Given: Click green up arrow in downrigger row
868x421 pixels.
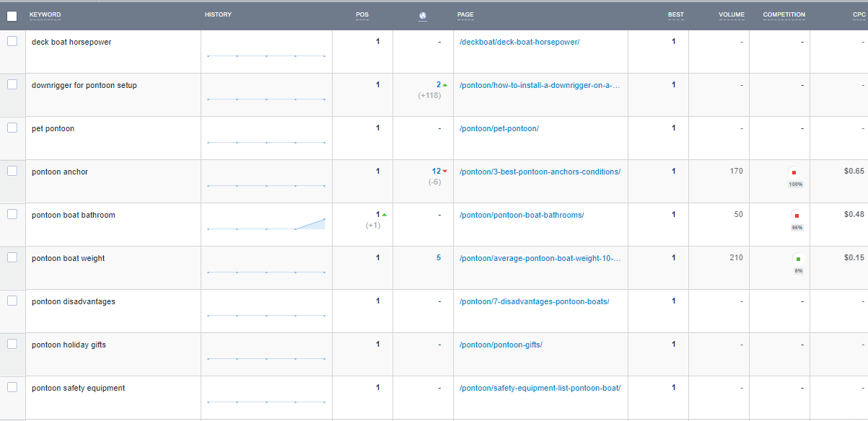Looking at the screenshot, I should pyautogui.click(x=445, y=85).
